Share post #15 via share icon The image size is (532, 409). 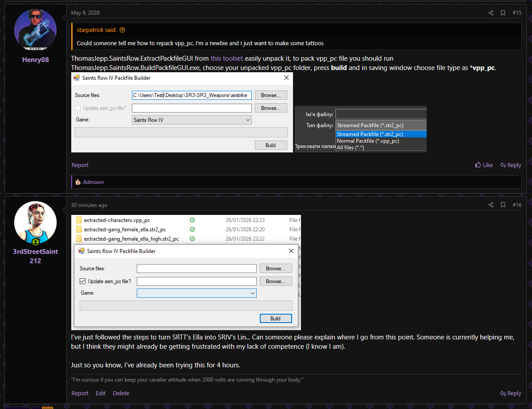(491, 13)
